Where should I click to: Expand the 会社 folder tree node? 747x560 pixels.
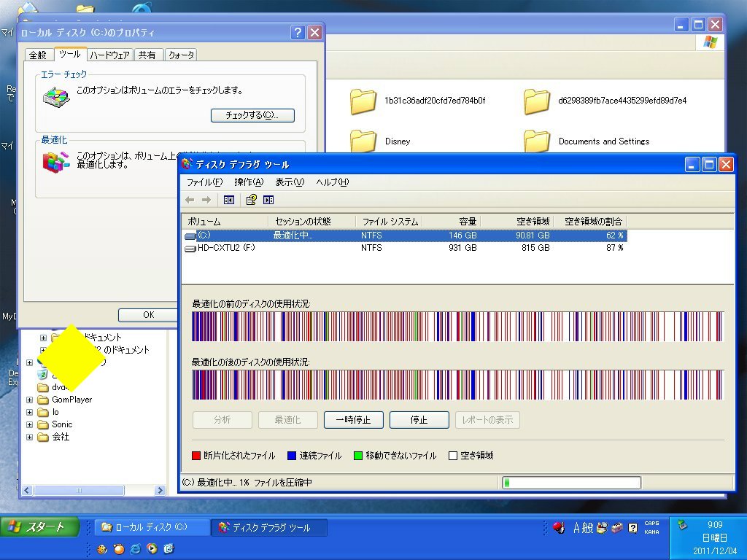29,437
